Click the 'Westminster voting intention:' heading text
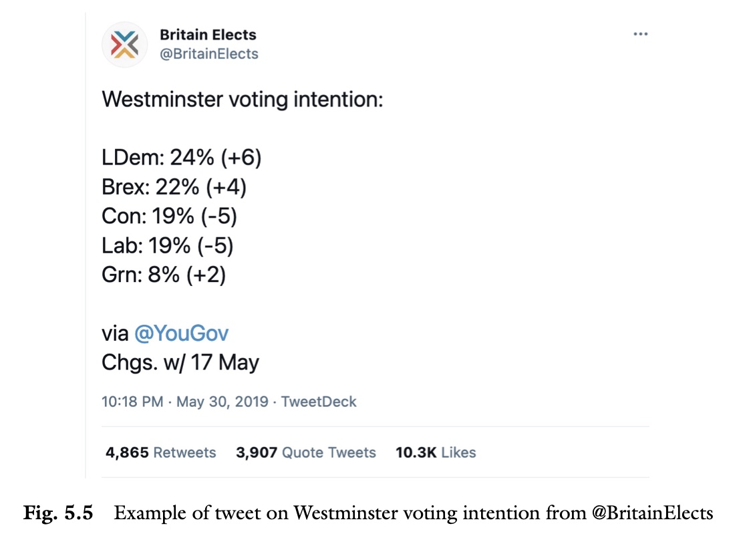The width and height of the screenshot is (747, 560). click(243, 100)
